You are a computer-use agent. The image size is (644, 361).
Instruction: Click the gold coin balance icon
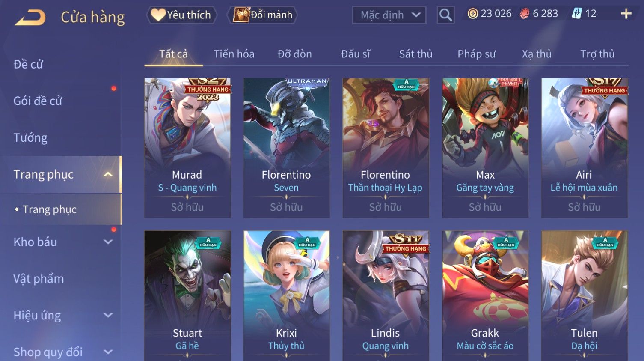472,14
